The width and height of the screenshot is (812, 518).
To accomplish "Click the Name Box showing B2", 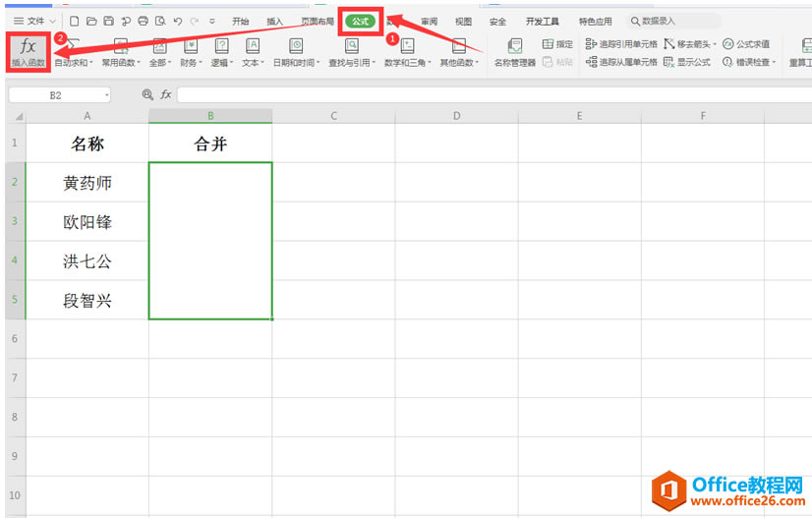I will (56, 95).
